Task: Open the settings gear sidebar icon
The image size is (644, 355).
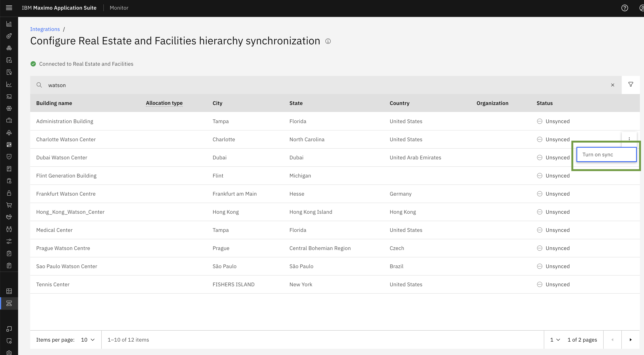Action: click(9, 353)
